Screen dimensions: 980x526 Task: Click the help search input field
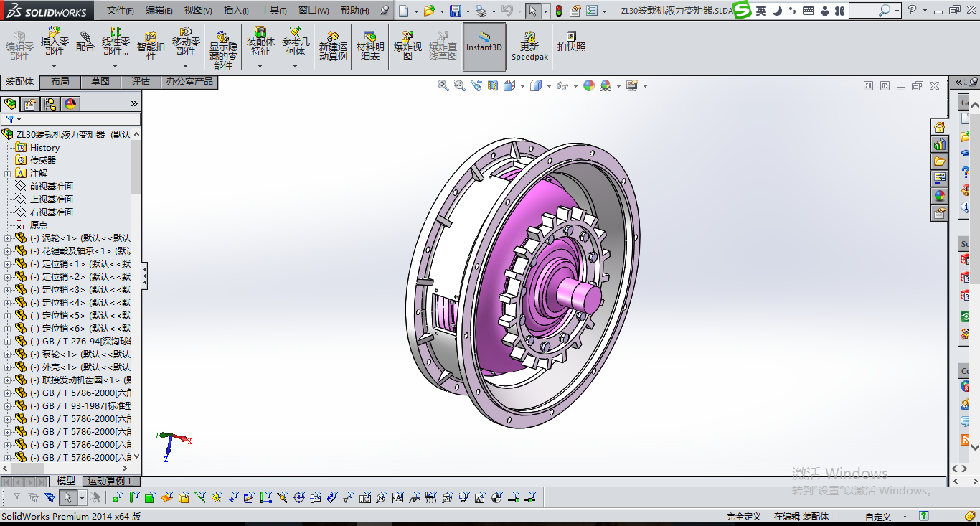(863, 11)
